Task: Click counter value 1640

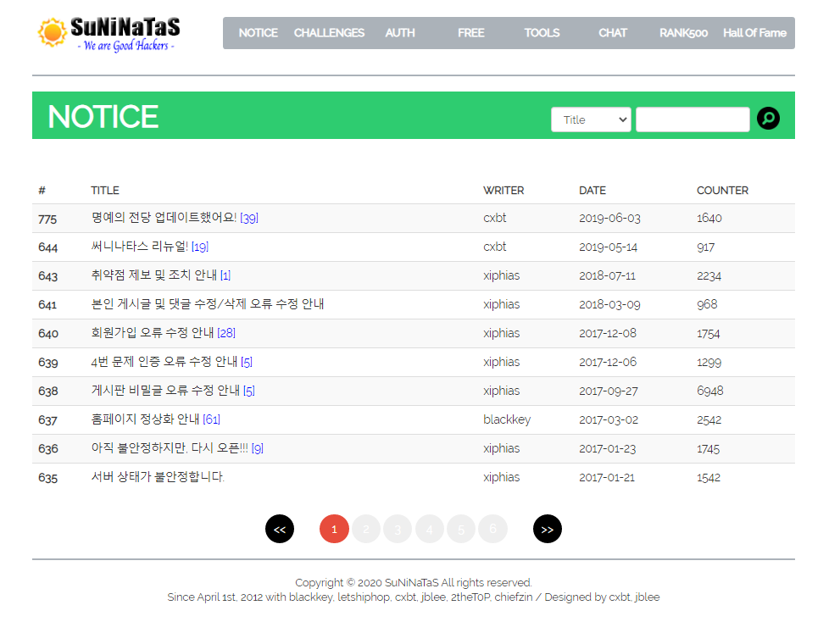Action: 709,218
